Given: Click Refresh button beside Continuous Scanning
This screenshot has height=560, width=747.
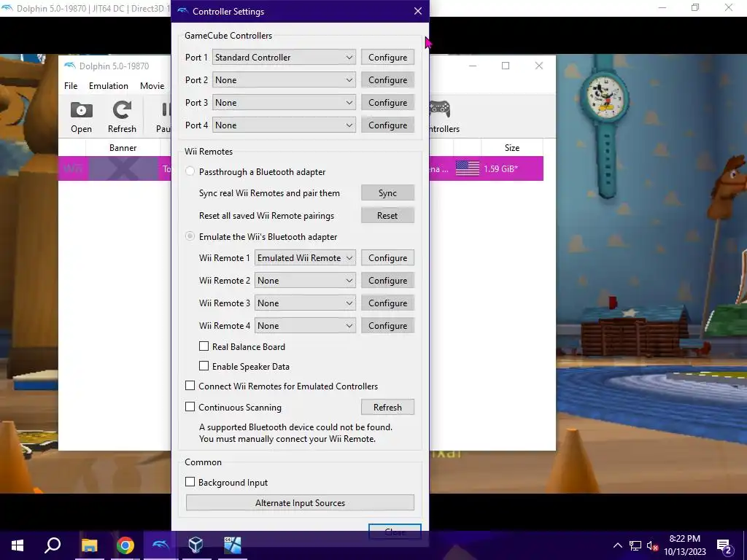Looking at the screenshot, I should click(388, 407).
